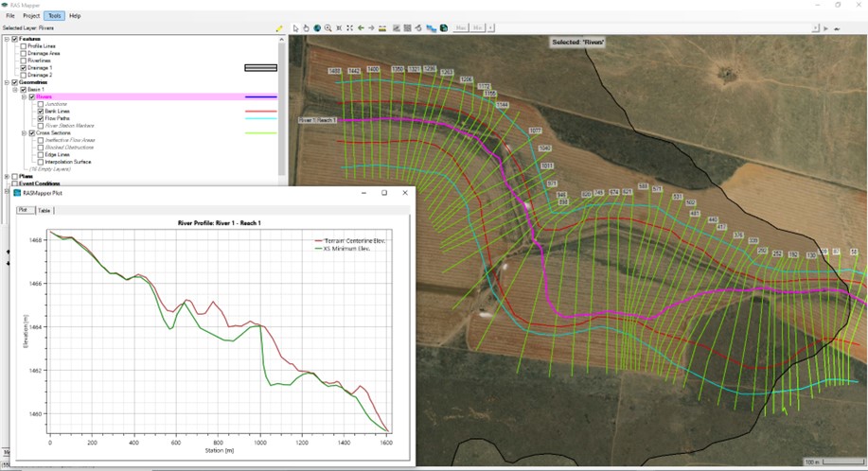Viewport: 868px width, 471px height.
Task: Uncheck the Bank Lines layer
Action: [x=41, y=111]
